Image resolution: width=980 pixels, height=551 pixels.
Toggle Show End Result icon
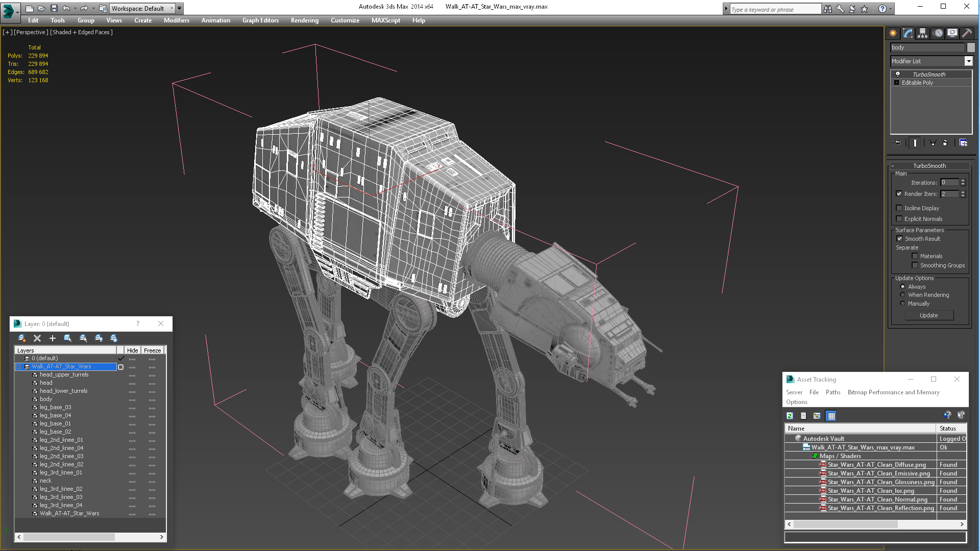coord(915,143)
